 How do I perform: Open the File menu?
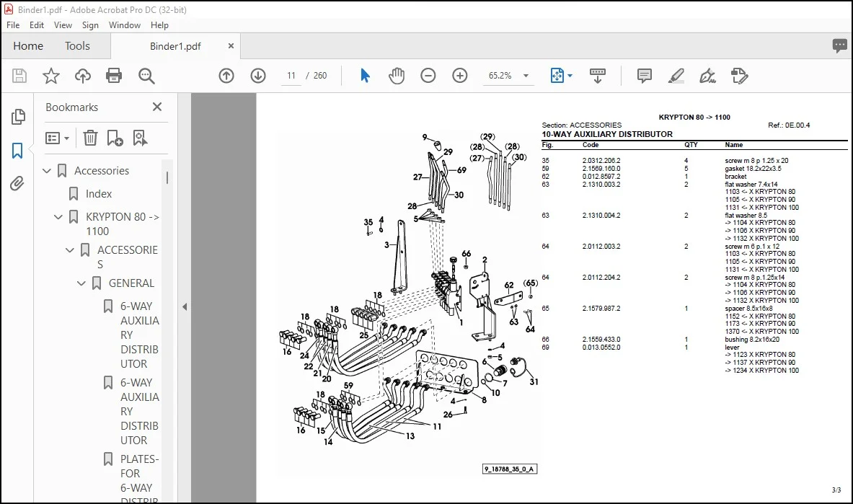(13, 25)
